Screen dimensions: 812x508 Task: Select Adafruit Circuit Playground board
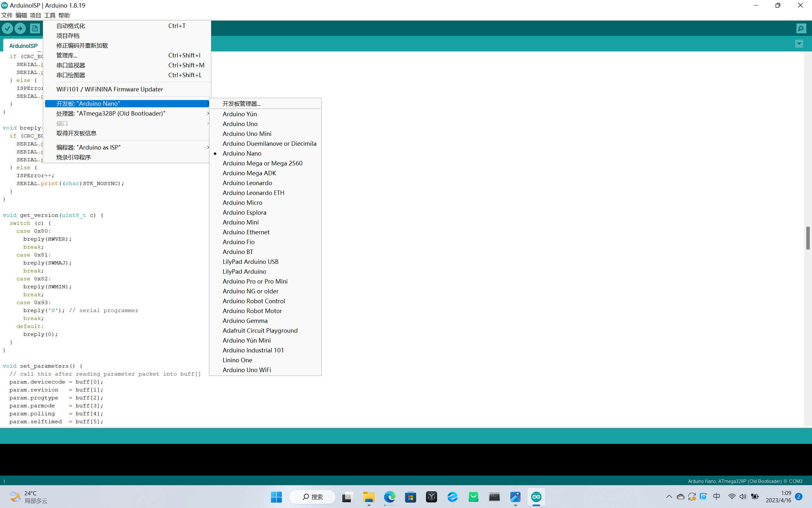(x=265, y=331)
